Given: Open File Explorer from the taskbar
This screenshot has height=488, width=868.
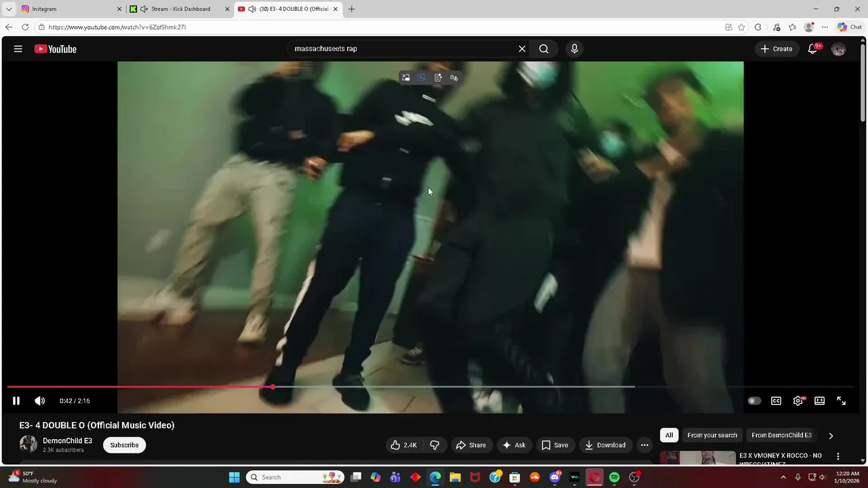Looking at the screenshot, I should pos(455,477).
